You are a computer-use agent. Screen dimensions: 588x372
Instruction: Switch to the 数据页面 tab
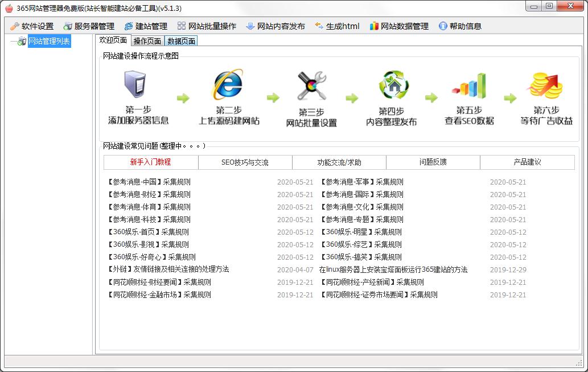click(x=181, y=41)
